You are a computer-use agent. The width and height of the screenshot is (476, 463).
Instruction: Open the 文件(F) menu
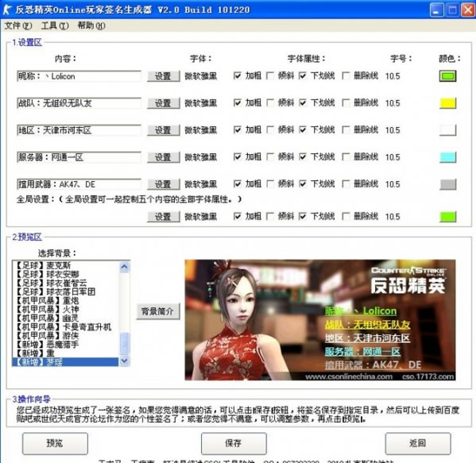[18, 25]
